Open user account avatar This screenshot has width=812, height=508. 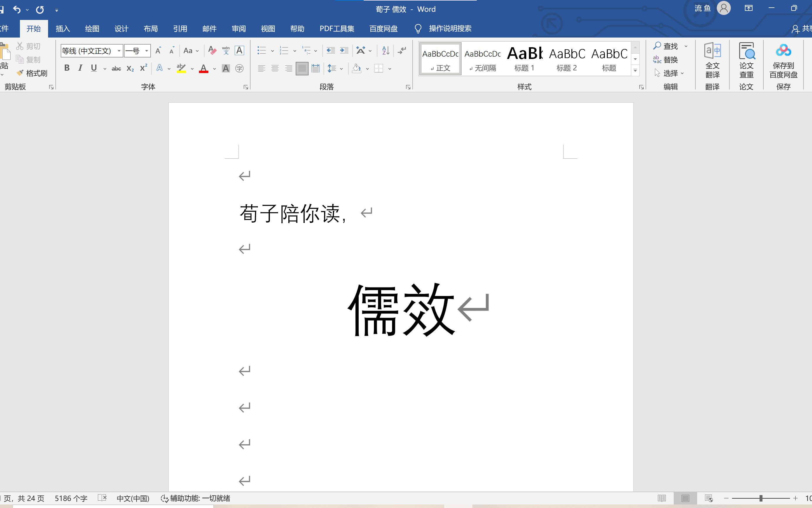[x=724, y=8]
